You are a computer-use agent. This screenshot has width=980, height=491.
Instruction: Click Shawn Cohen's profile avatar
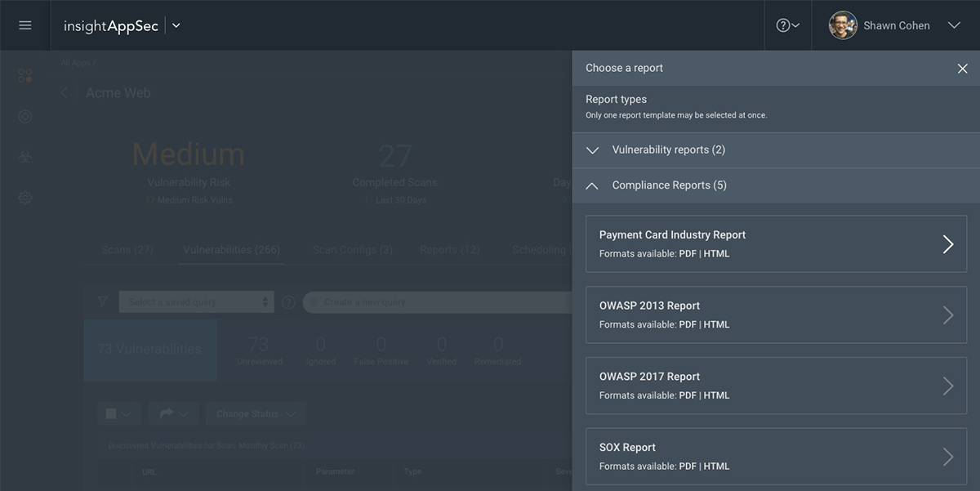point(843,25)
